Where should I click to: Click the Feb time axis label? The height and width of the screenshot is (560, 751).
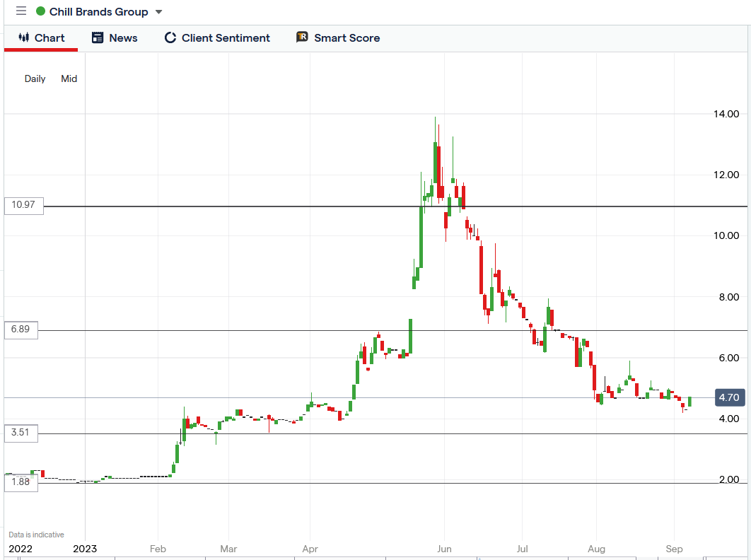(x=158, y=549)
